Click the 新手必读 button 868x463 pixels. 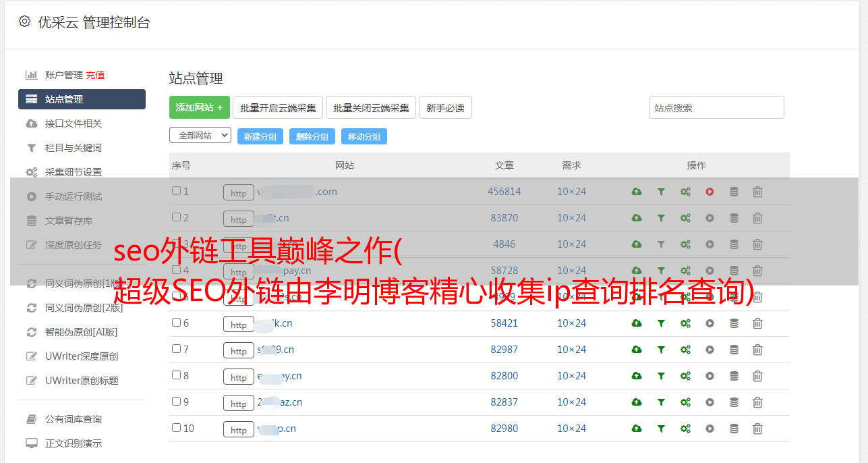[x=445, y=107]
